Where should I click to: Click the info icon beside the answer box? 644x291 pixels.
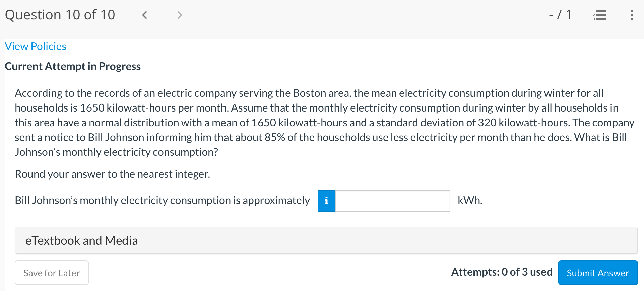coord(326,201)
